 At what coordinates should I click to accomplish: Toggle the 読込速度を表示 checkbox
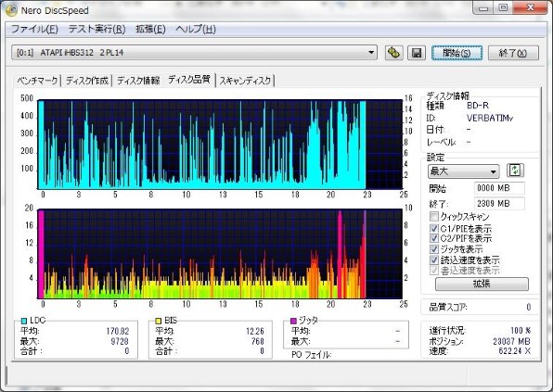pos(434,259)
